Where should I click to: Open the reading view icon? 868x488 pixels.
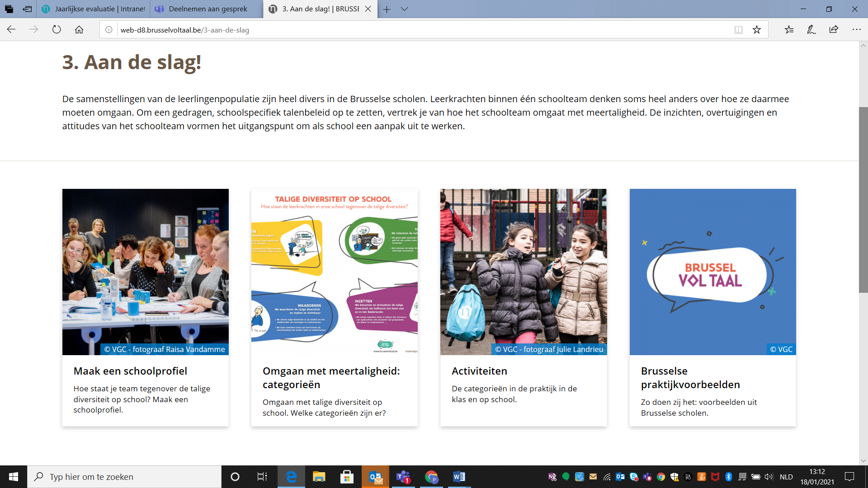pos(738,30)
